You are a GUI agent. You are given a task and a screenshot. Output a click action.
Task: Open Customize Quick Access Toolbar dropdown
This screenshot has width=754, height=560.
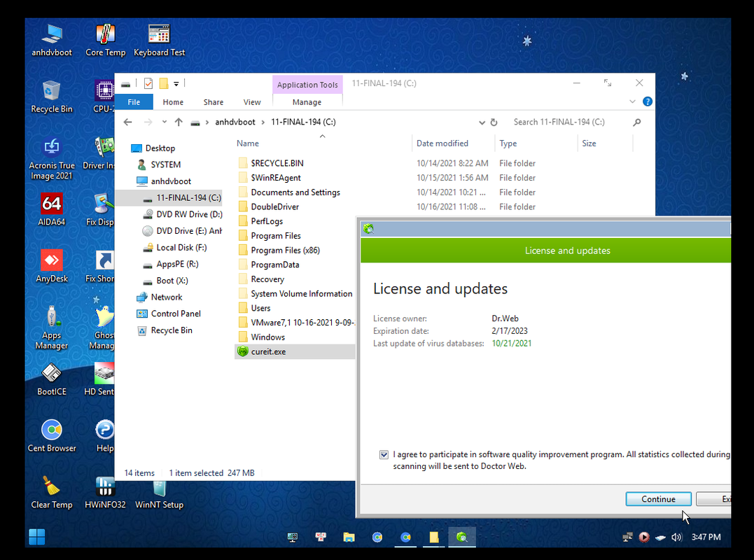[x=176, y=83]
